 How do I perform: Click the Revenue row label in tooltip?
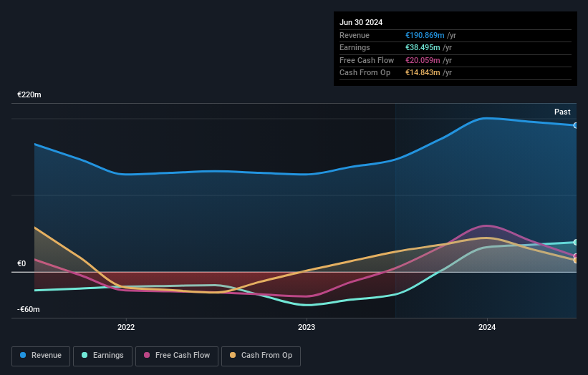[x=355, y=35]
